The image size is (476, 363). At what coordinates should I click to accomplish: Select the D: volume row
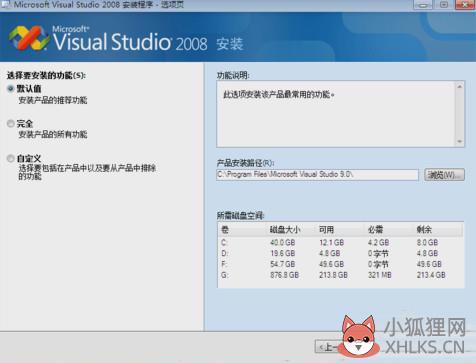pos(341,253)
